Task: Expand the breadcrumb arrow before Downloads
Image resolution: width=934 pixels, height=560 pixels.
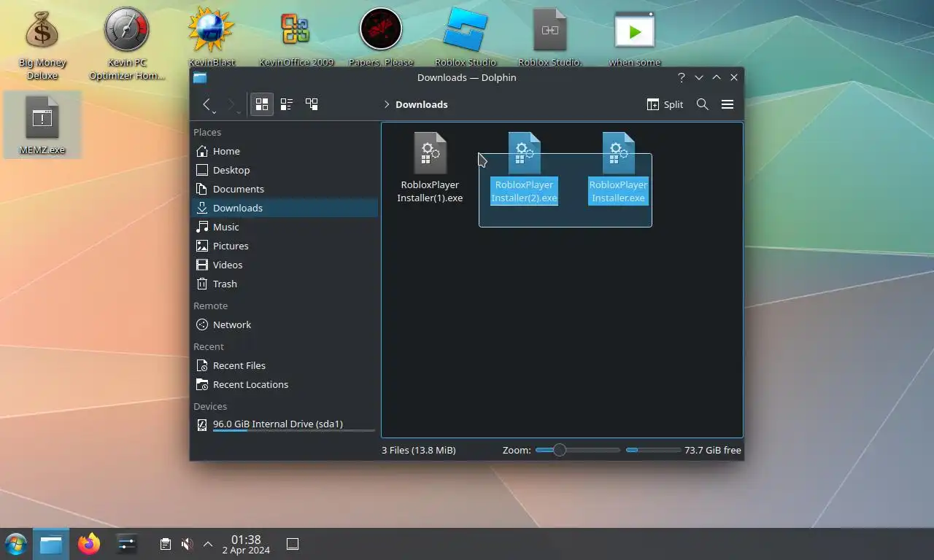Action: click(387, 104)
